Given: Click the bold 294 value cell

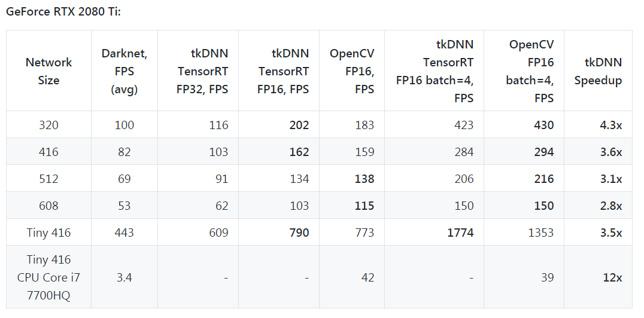Looking at the screenshot, I should (x=543, y=152).
